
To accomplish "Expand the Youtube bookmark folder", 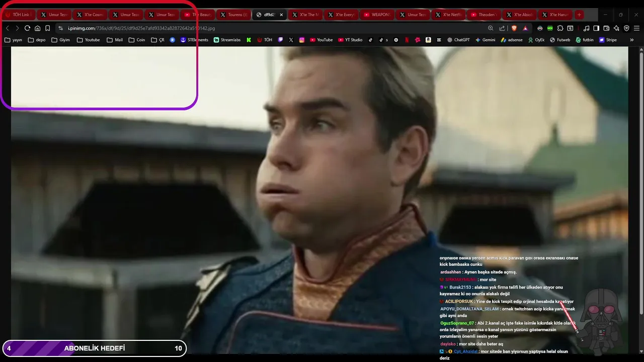I will 88,40.
